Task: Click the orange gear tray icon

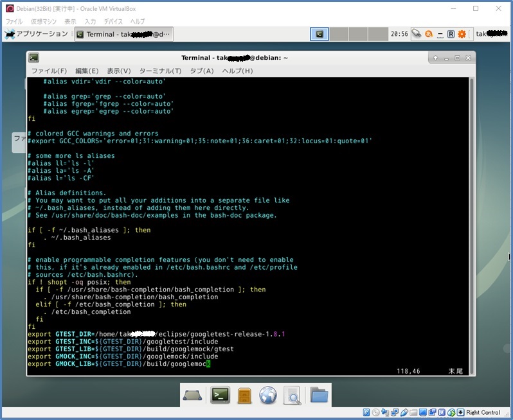Action: (x=462, y=34)
